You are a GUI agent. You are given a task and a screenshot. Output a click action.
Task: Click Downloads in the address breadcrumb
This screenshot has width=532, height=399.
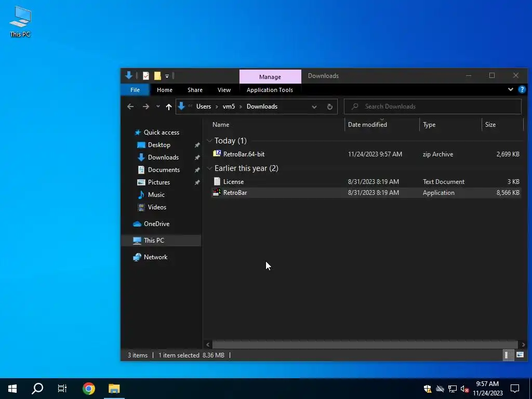tap(262, 107)
